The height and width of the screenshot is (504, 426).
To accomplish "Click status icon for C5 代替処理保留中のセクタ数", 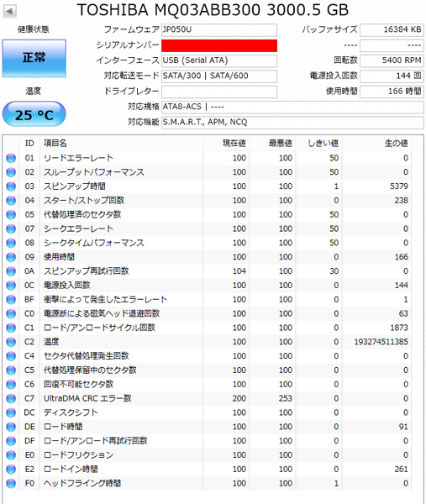I will pyautogui.click(x=11, y=370).
